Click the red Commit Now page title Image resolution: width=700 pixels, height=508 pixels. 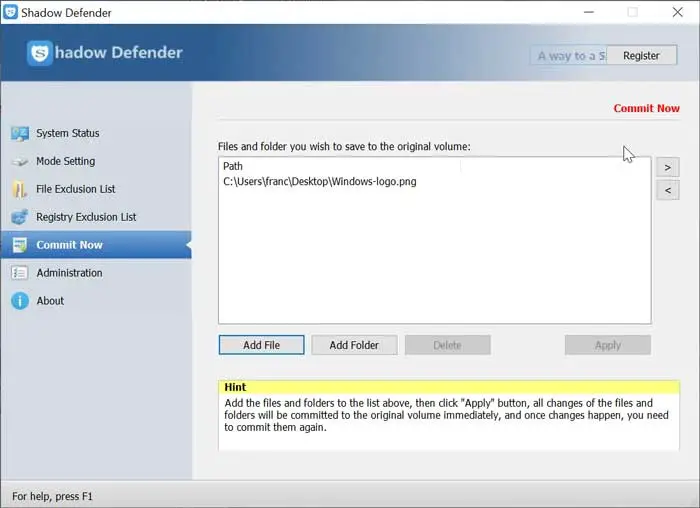(x=646, y=108)
